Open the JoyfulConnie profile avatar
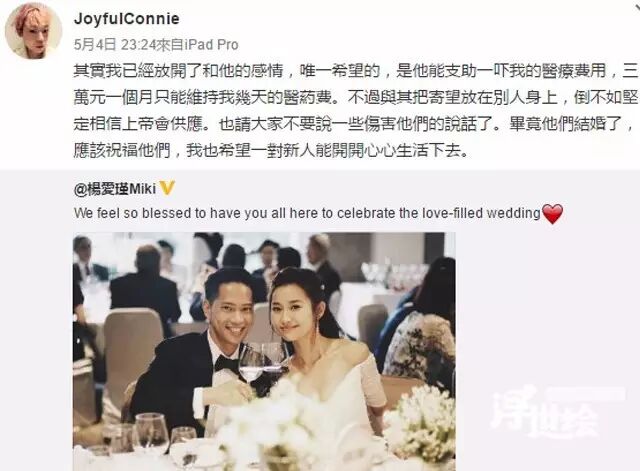Screen dimensions: 640x471 point(33,32)
